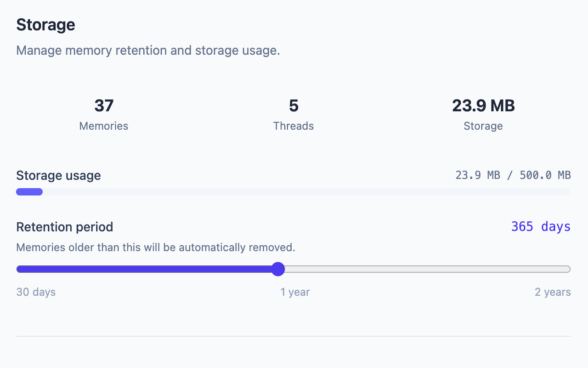Viewport: 588px width, 368px height.
Task: Click the "Storage usage" label
Action: click(x=58, y=175)
